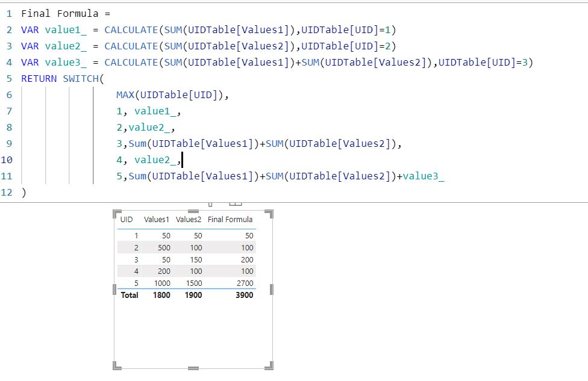Click the closing parenthesis on line 12
Viewport: 588px width, 381px height.
pos(24,193)
